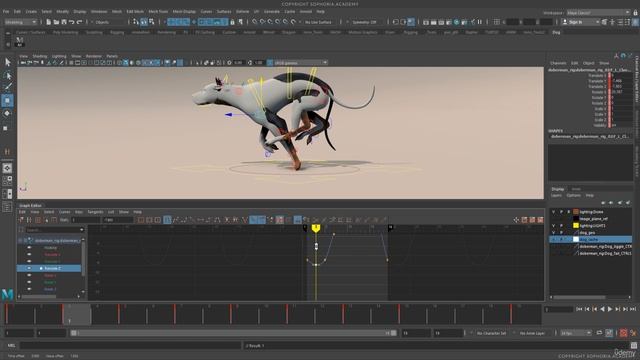Click the Open Scene folder icon

pos(56,22)
